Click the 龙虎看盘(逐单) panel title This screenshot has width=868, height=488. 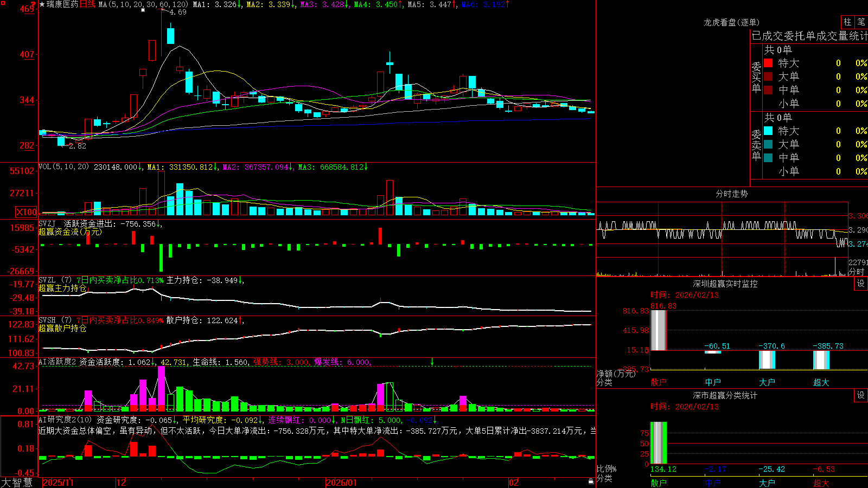pos(731,22)
